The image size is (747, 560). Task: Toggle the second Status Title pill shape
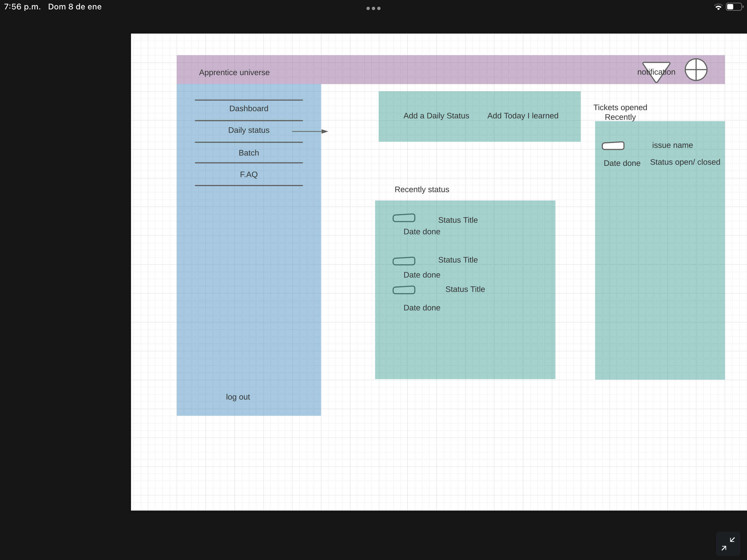pyautogui.click(x=403, y=261)
